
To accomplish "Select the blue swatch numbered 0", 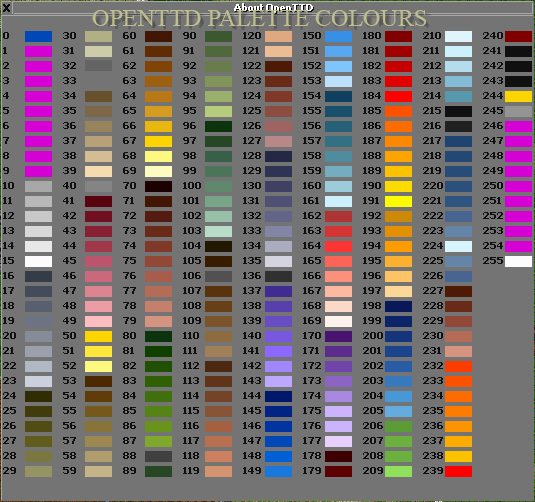I will point(39,37).
